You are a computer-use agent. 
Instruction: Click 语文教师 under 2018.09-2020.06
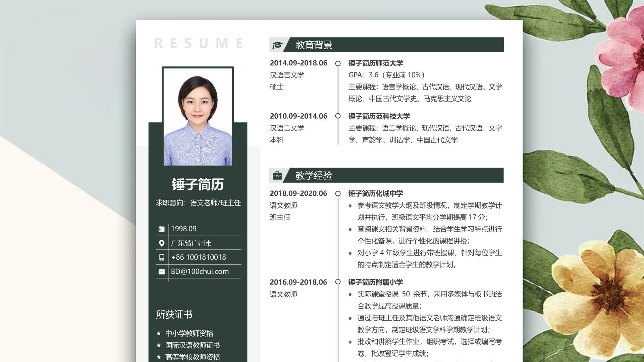[283, 205]
